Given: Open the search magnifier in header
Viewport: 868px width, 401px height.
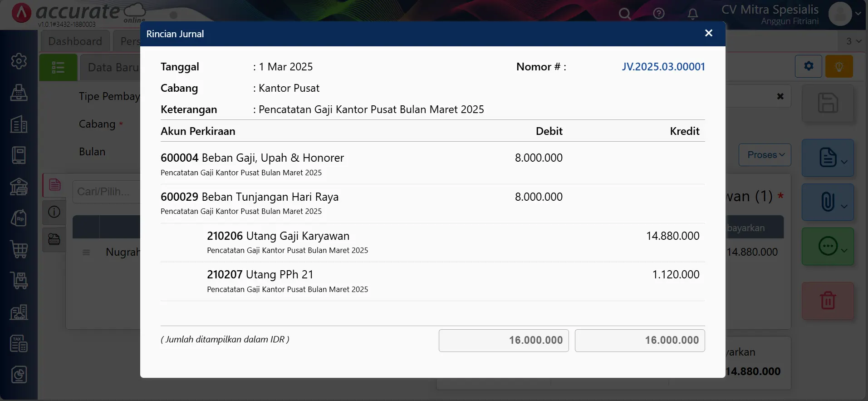Looking at the screenshot, I should 625,14.
